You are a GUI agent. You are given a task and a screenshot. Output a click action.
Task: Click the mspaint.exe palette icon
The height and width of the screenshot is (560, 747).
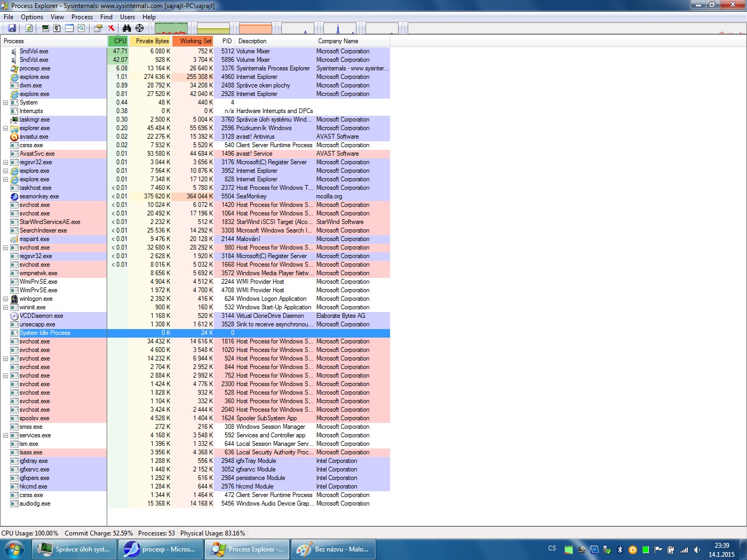click(14, 239)
